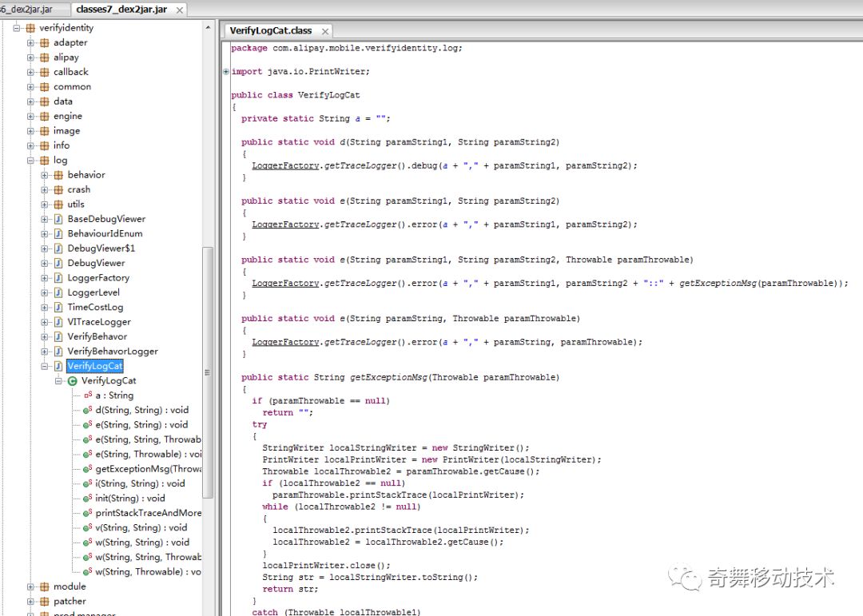Collapse the verifyidentity package node

coord(17,28)
